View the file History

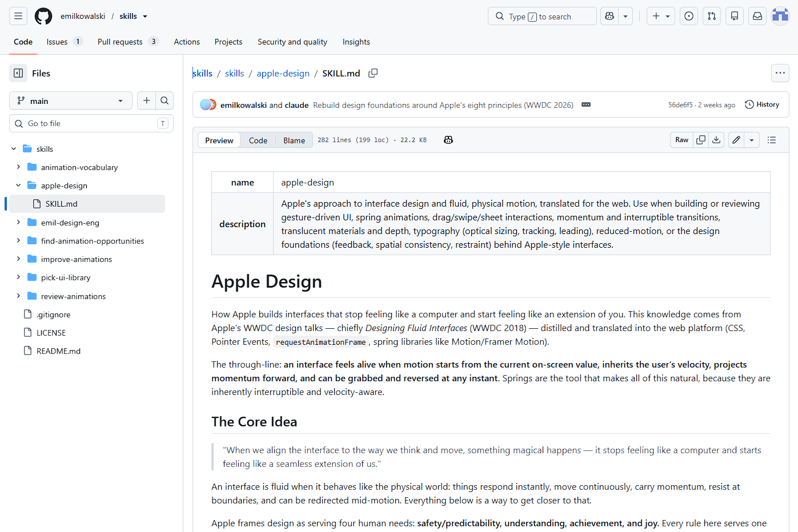point(762,104)
